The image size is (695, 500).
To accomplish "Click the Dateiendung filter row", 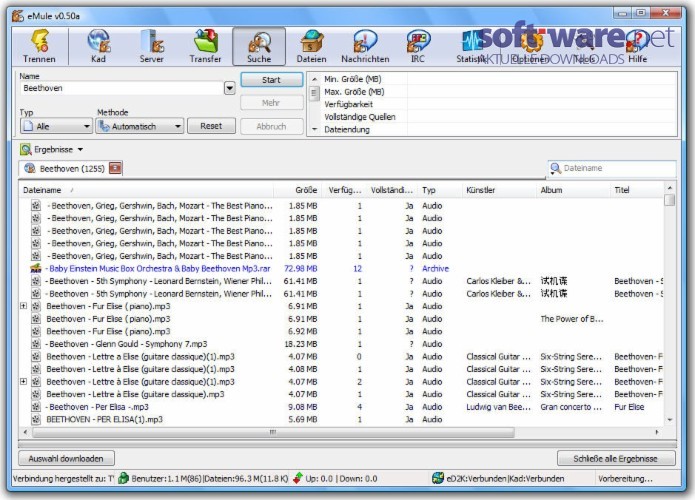I will [x=499, y=129].
